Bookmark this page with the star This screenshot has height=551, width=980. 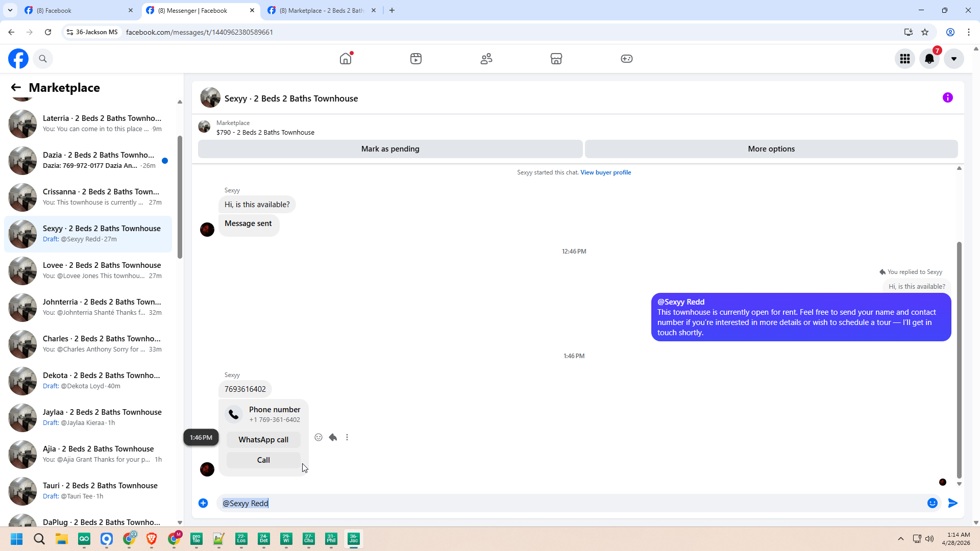coord(925,32)
